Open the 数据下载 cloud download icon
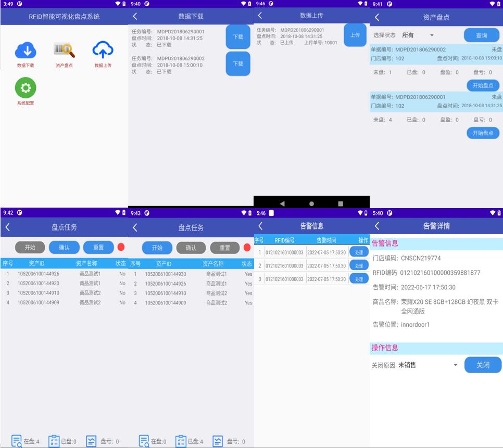Screen dimensions: 503x448 [26, 50]
